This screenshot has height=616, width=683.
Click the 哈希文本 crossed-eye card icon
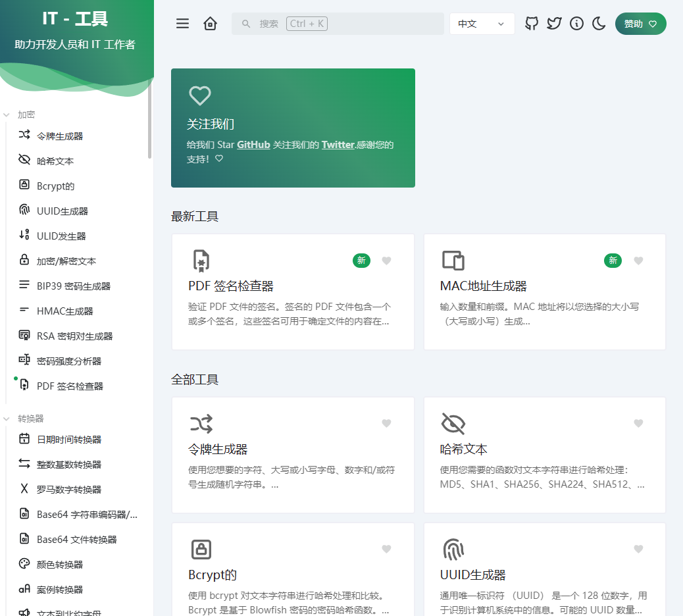tap(453, 424)
